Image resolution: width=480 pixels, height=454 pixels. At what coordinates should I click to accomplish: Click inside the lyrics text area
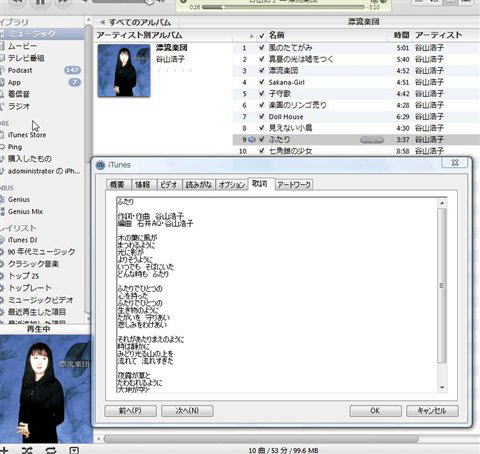[x=277, y=295]
